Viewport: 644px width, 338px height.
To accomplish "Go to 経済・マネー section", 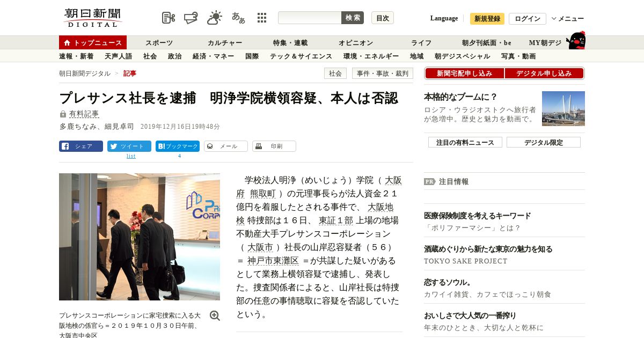I will point(213,56).
